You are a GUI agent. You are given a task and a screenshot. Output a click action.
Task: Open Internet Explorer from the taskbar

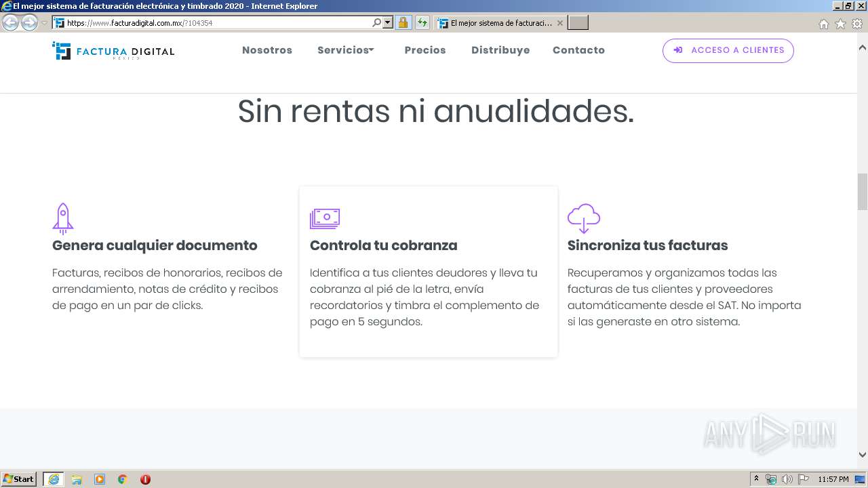click(54, 479)
